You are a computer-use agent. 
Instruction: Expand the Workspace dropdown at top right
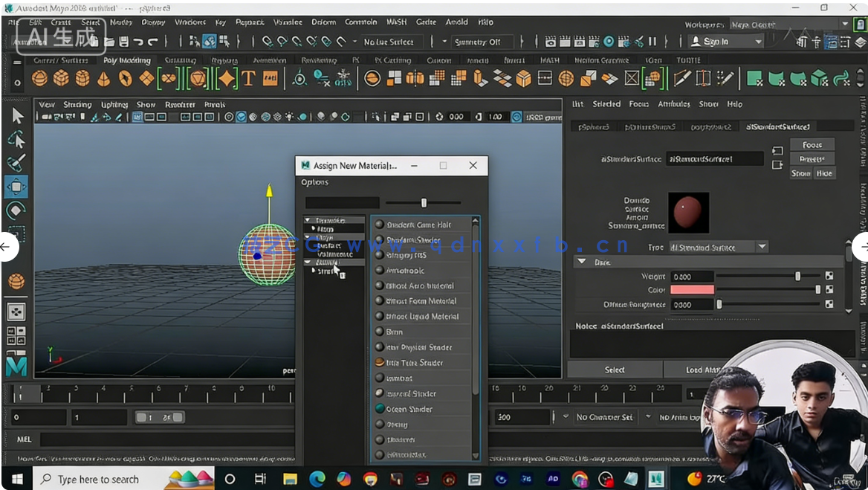click(x=846, y=25)
